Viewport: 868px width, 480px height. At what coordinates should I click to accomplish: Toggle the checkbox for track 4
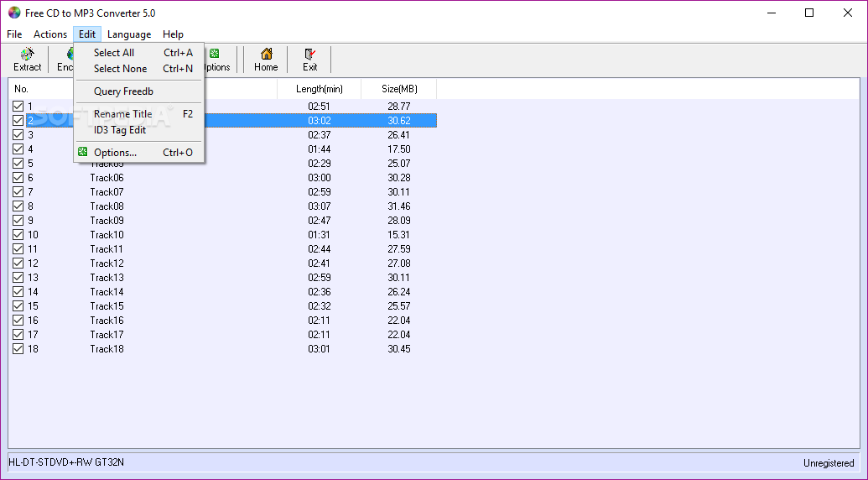(18, 149)
